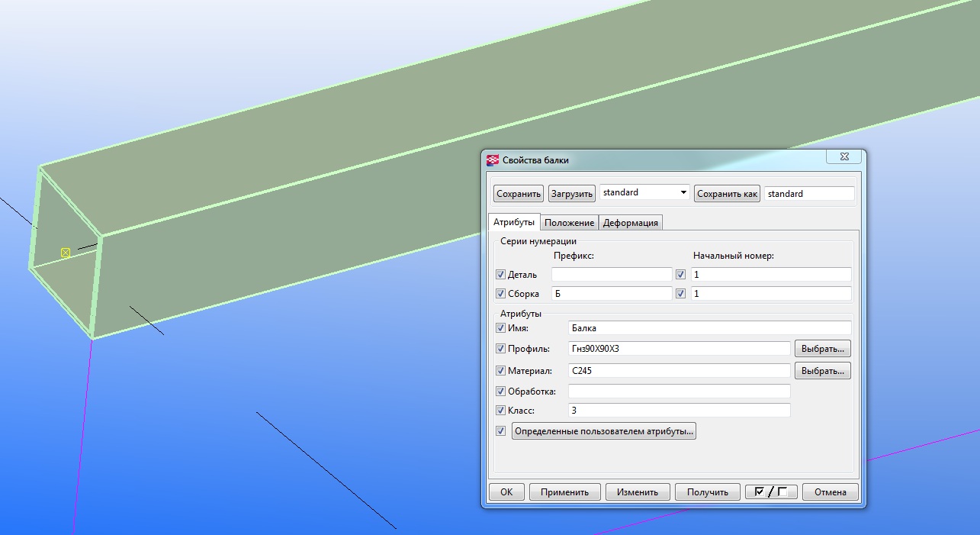The image size is (980, 535).
Task: Disable the Материал checkbox
Action: click(x=500, y=371)
